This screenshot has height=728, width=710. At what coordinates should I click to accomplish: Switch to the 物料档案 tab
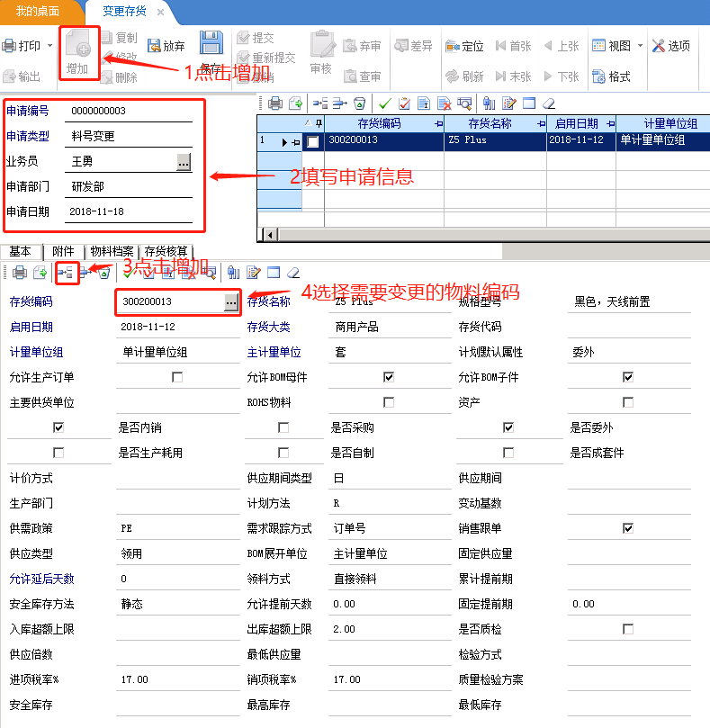112,251
